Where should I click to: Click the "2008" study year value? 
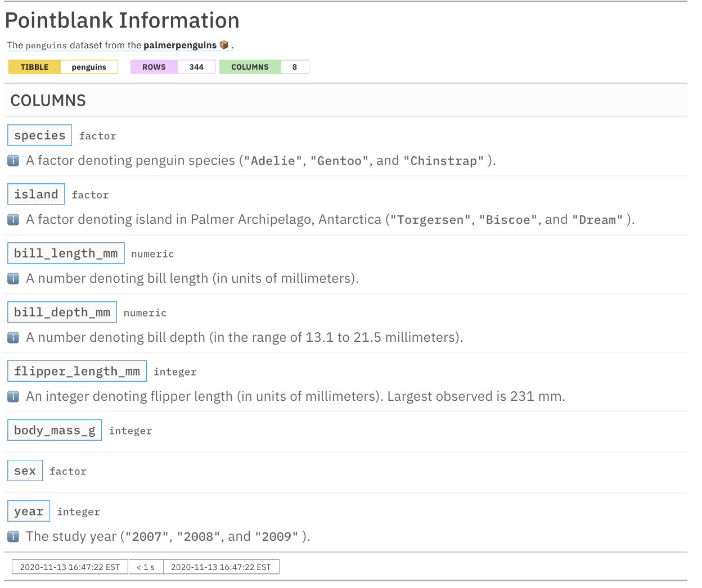(x=198, y=537)
